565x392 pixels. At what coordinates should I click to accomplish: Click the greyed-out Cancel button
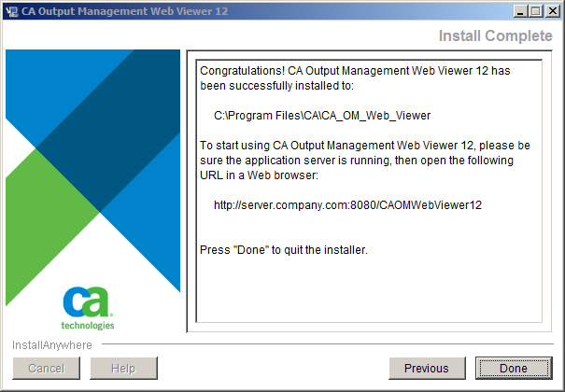coord(46,368)
